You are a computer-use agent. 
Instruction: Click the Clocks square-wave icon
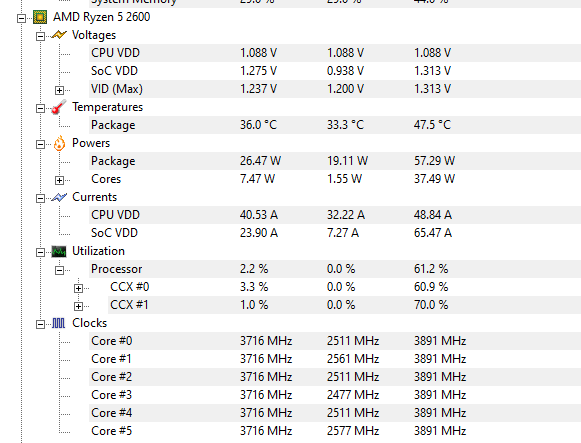pyautogui.click(x=59, y=323)
